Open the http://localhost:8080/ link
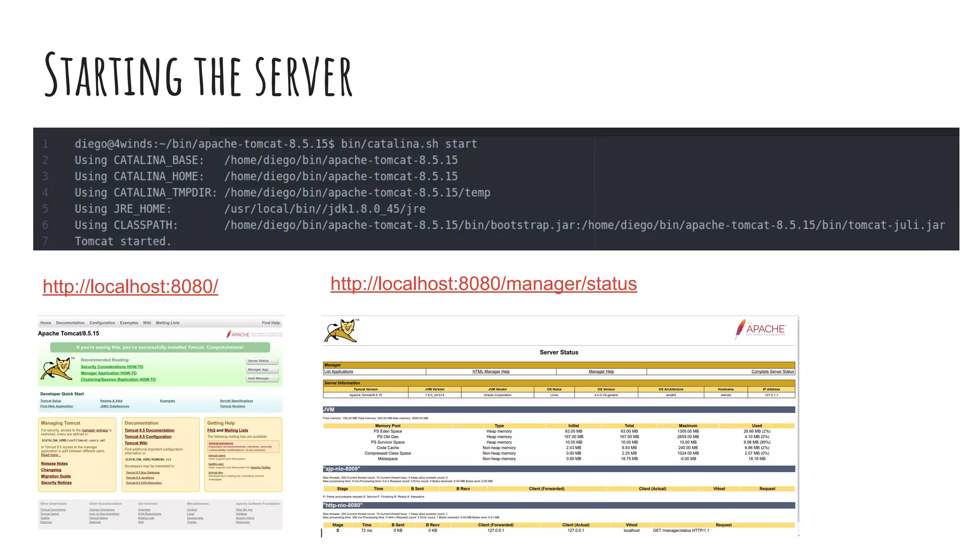The height and width of the screenshot is (551, 980). click(x=130, y=287)
